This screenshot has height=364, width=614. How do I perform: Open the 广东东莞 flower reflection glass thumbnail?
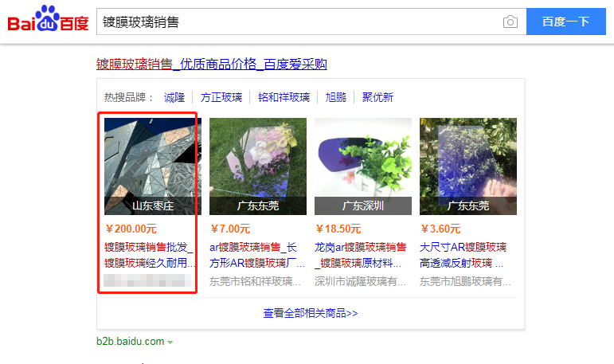pyautogui.click(x=258, y=166)
